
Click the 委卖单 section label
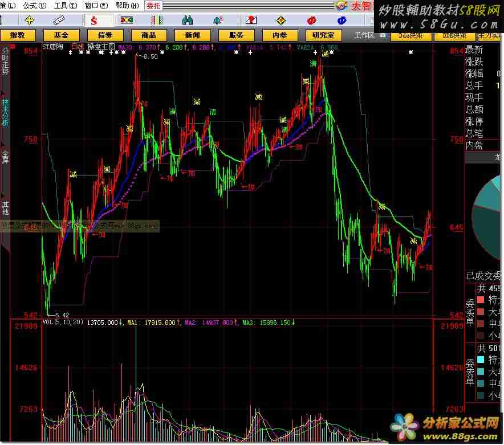point(470,373)
